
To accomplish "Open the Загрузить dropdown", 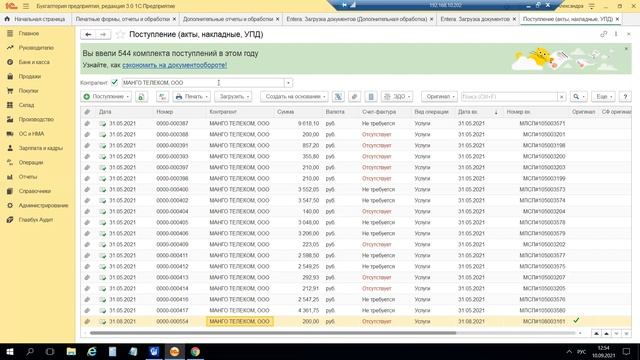I will [x=233, y=97].
